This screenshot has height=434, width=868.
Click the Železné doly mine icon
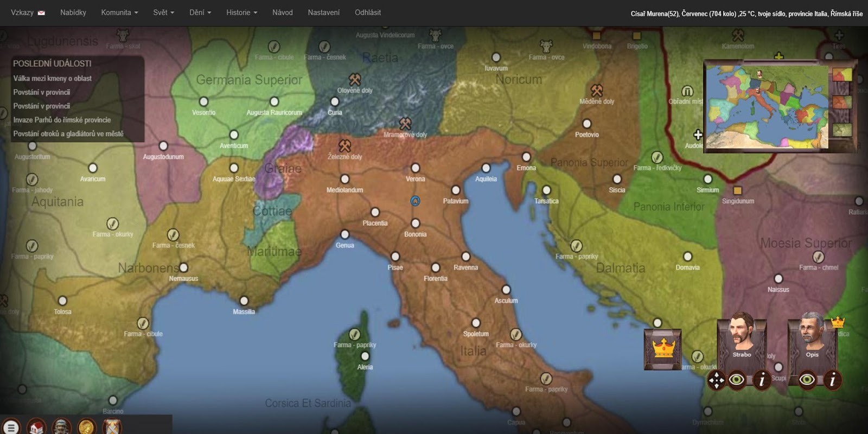coord(344,145)
